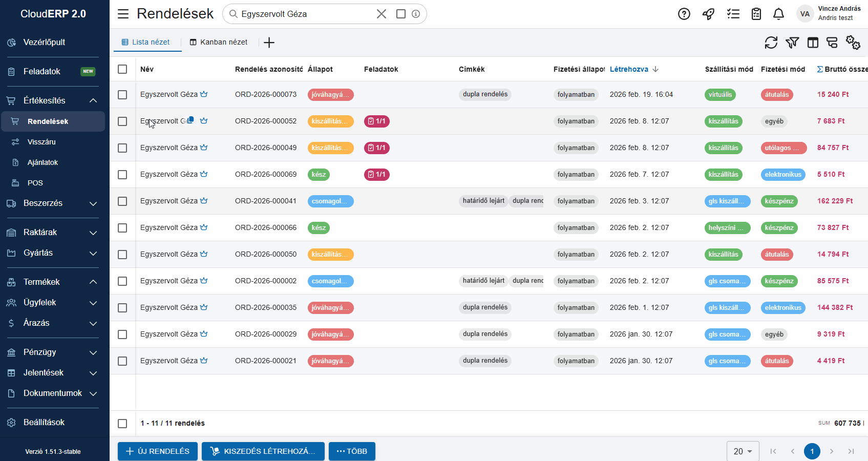Toggle the hamburger menu icon
Image resolution: width=868 pixels, height=461 pixels.
click(x=123, y=14)
